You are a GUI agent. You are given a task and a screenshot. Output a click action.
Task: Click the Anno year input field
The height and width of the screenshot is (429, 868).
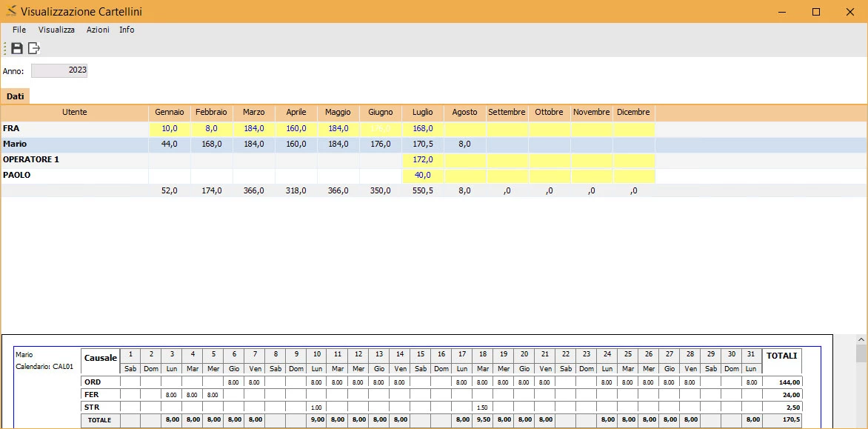59,71
